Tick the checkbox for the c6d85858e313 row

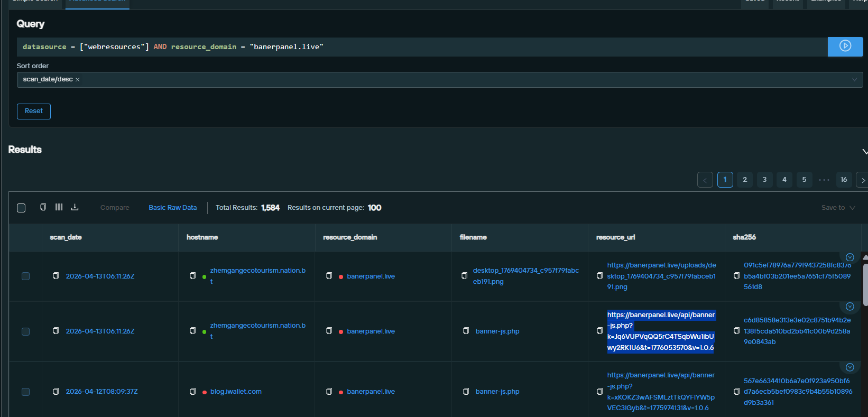(25, 331)
